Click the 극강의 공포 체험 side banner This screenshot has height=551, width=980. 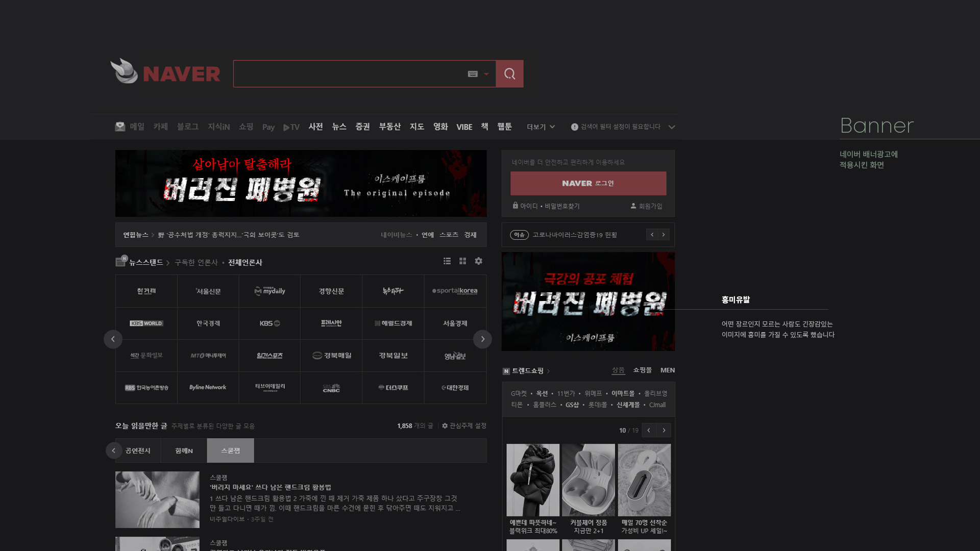[x=588, y=302]
